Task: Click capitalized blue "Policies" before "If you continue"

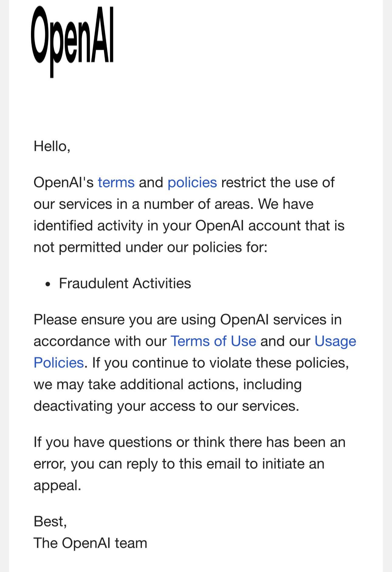Action: 59,363
